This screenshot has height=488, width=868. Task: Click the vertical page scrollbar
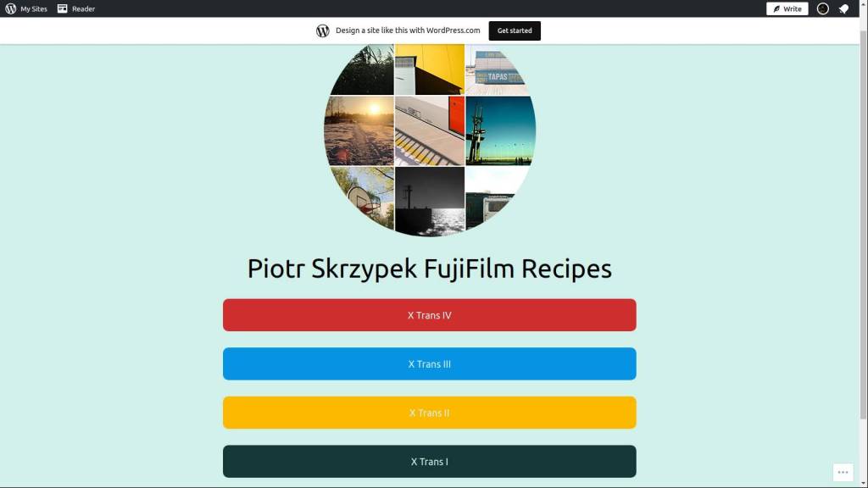pos(863,221)
